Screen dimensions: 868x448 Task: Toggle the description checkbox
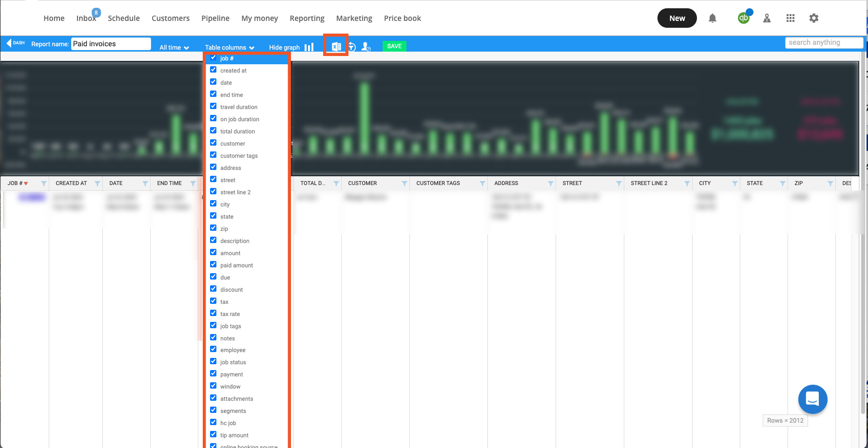pyautogui.click(x=213, y=240)
